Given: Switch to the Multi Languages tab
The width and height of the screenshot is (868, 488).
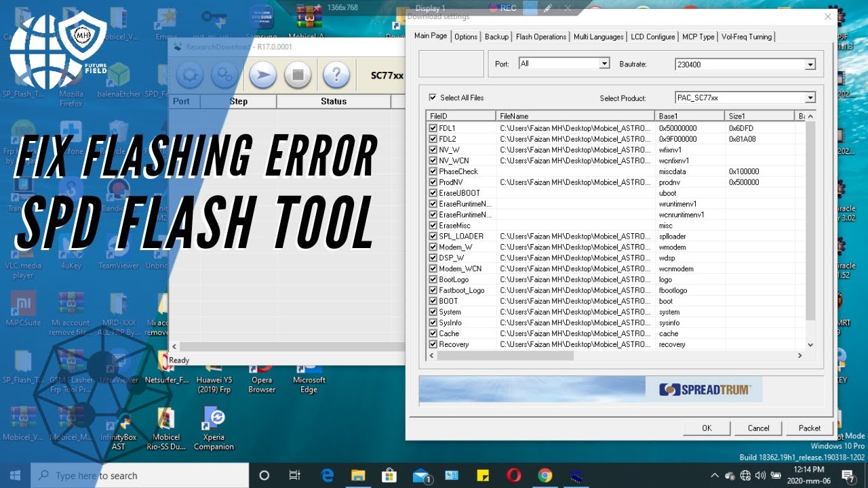Looking at the screenshot, I should pyautogui.click(x=599, y=37).
